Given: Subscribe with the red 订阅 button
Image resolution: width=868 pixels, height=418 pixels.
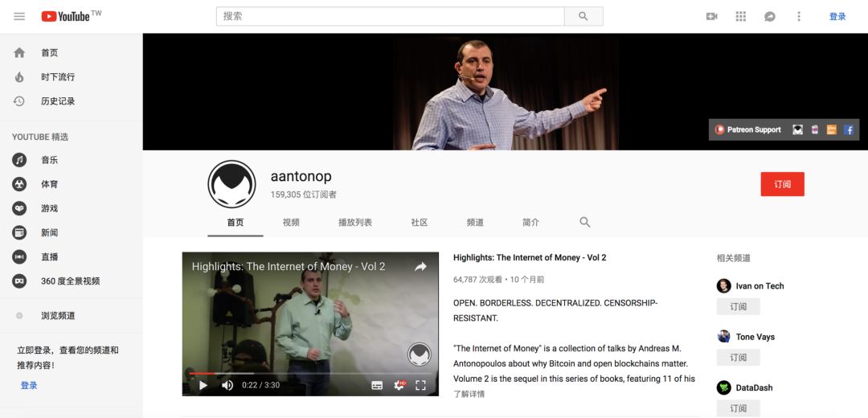Looking at the screenshot, I should click(782, 184).
